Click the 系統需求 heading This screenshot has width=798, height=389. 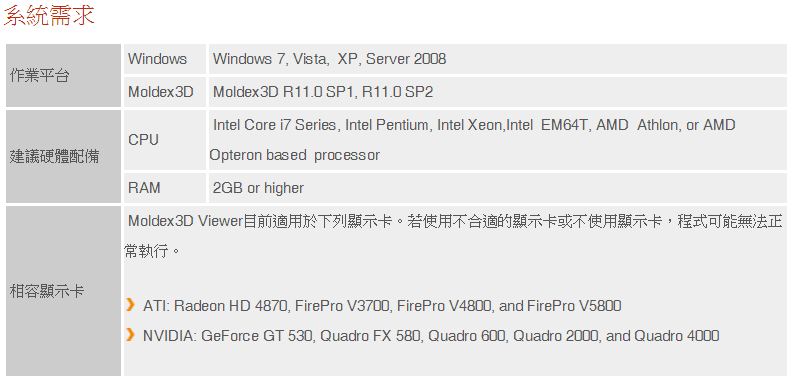pos(49,14)
